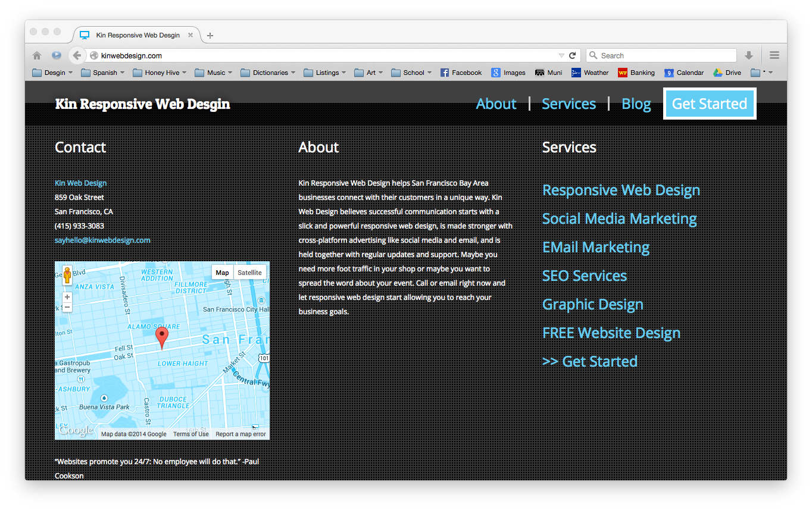The height and width of the screenshot is (510, 812).
Task: Open the Facebook bookmark
Action: 461,73
